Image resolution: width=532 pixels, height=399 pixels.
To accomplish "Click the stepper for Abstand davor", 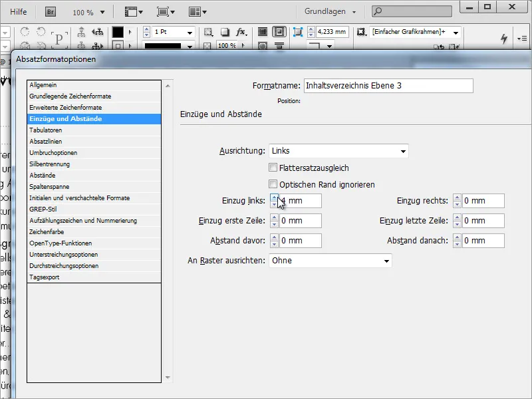I will click(x=274, y=241).
